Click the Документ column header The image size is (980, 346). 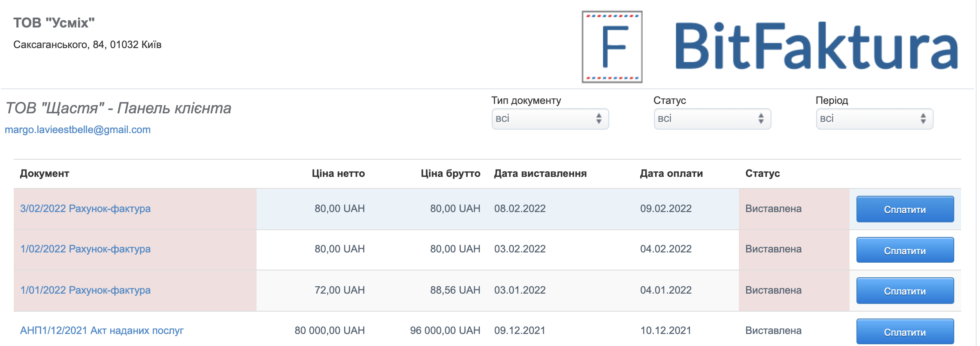(45, 173)
